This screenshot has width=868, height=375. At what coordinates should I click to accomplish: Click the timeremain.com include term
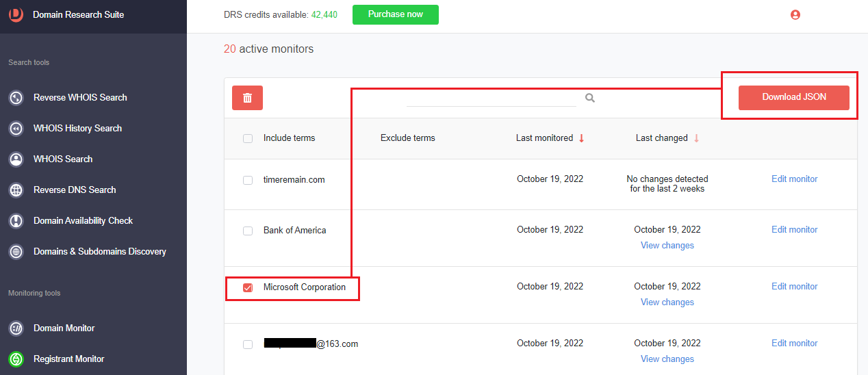[294, 179]
